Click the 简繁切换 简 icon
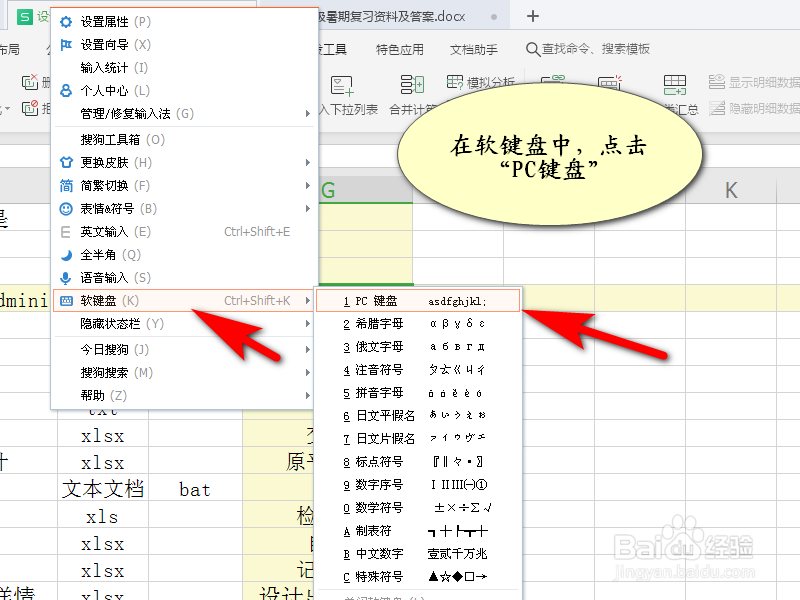 pos(66,186)
